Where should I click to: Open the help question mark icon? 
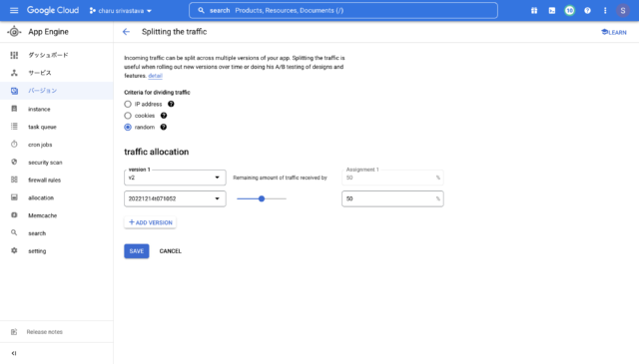[587, 11]
